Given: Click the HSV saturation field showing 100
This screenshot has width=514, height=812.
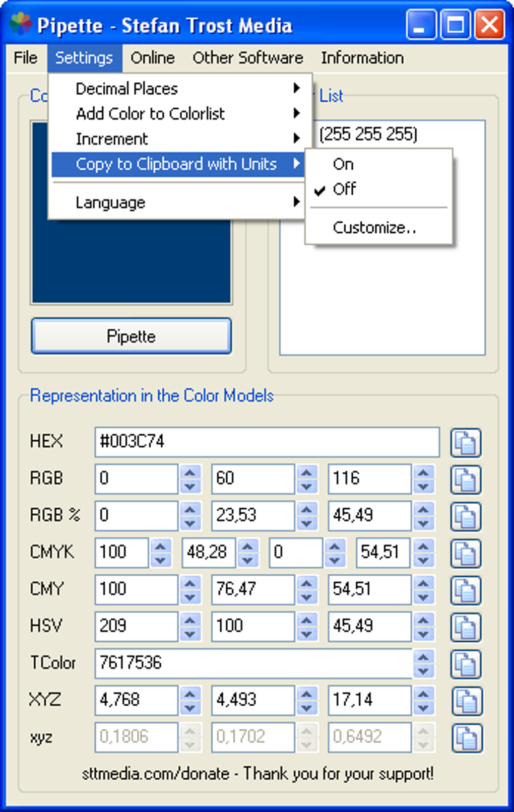Looking at the screenshot, I should [253, 626].
